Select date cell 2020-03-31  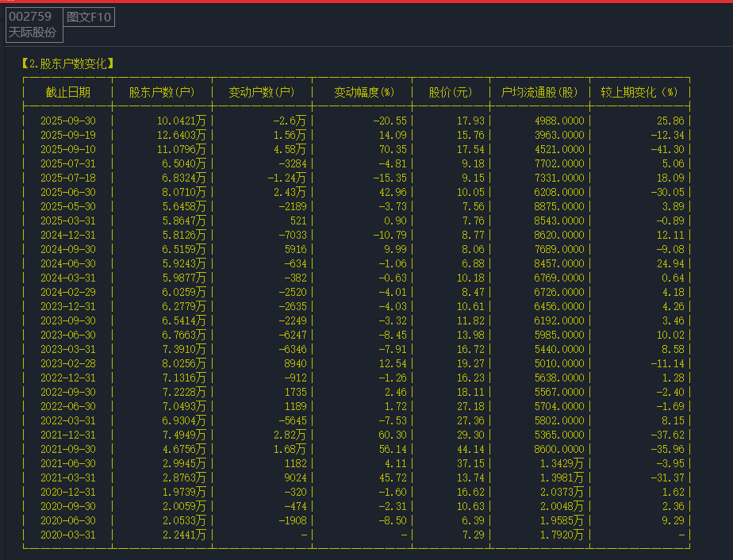point(67,535)
